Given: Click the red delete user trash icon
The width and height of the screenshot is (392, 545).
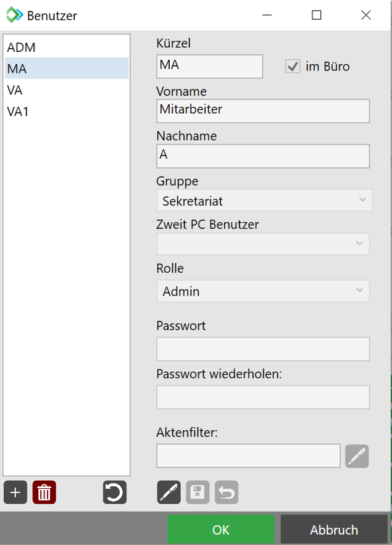Looking at the screenshot, I should click(x=44, y=493).
